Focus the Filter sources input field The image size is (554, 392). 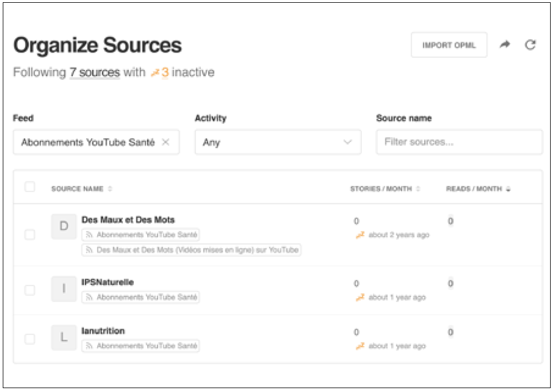pyautogui.click(x=459, y=142)
